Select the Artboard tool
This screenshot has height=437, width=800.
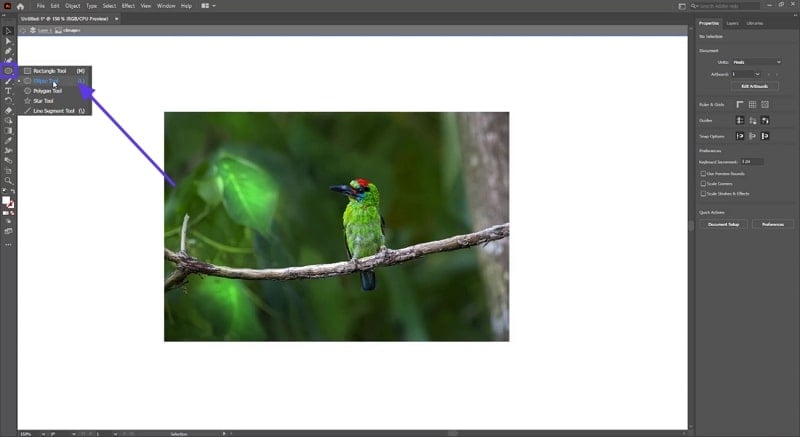click(8, 171)
